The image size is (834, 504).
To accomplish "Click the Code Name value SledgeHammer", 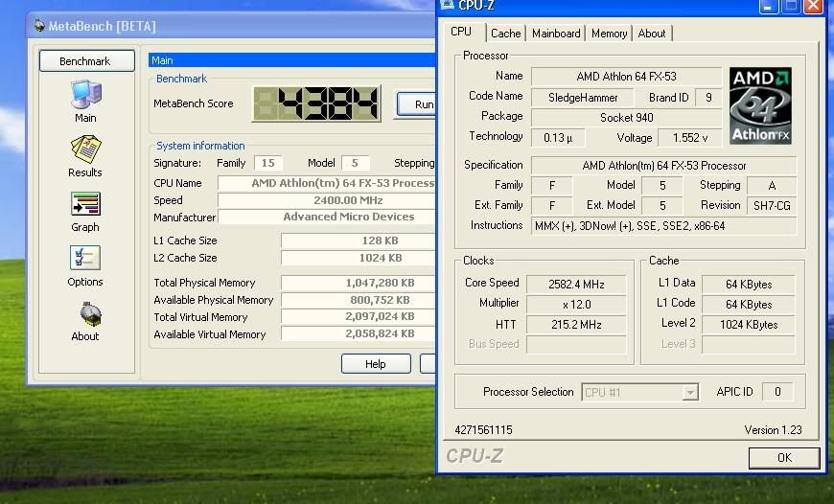I will coord(583,98).
